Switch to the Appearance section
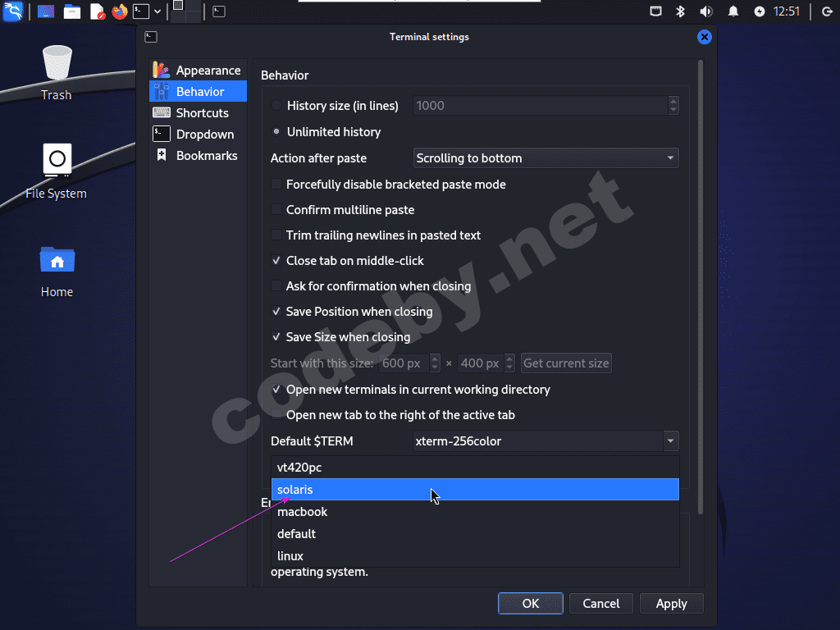This screenshot has height=630, width=840. click(x=198, y=71)
